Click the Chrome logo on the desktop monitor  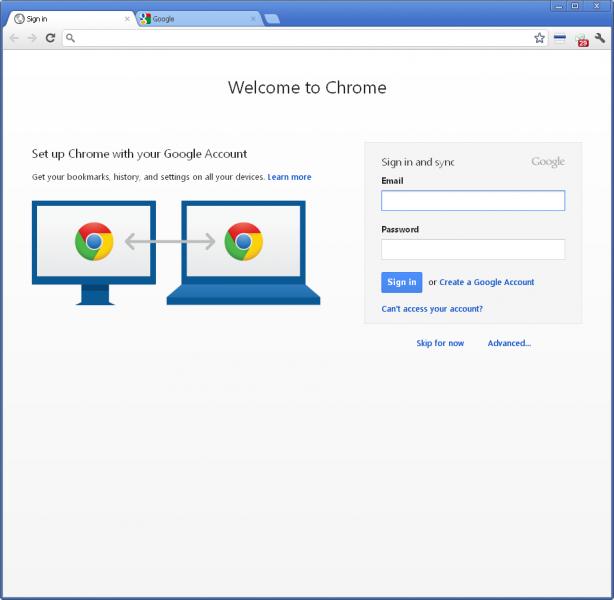coord(94,241)
